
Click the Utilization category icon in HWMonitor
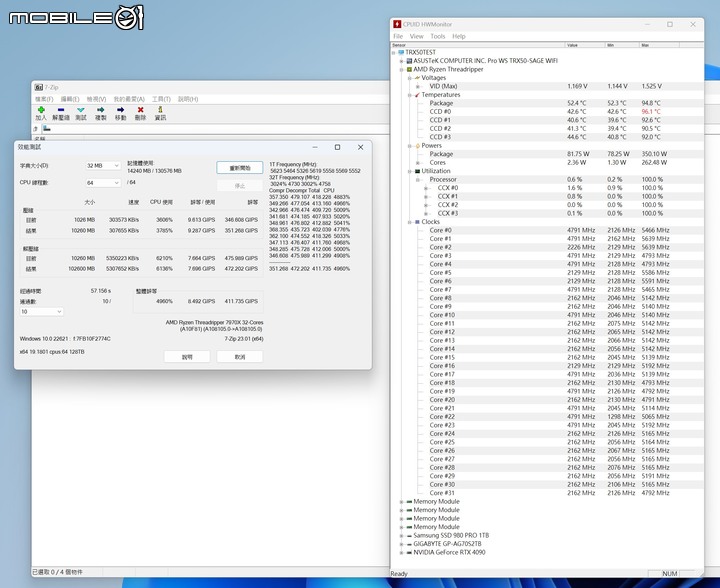[x=417, y=171]
